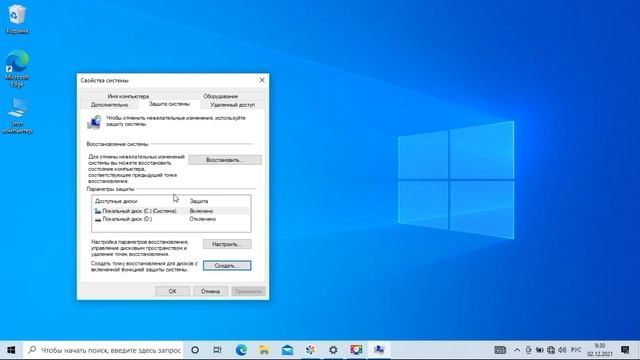Viewport: 640px width, 360px height.
Task: Switch input language РУС indicator
Action: (576, 350)
